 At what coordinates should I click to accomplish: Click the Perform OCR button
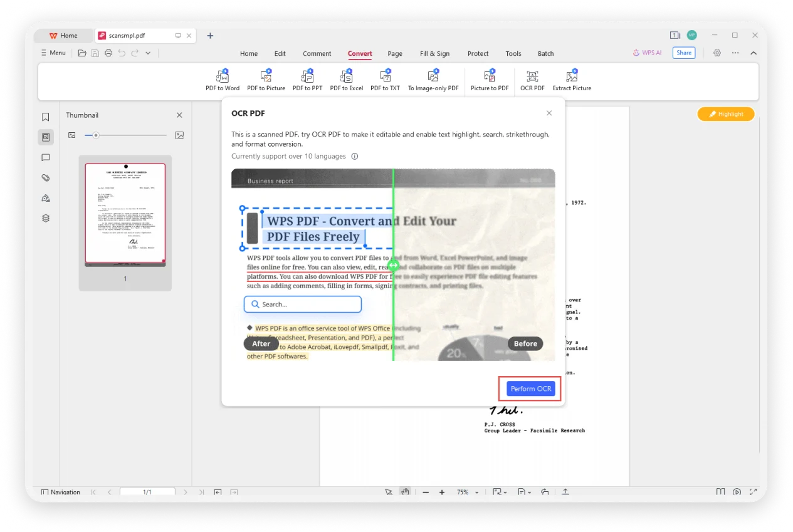click(531, 389)
